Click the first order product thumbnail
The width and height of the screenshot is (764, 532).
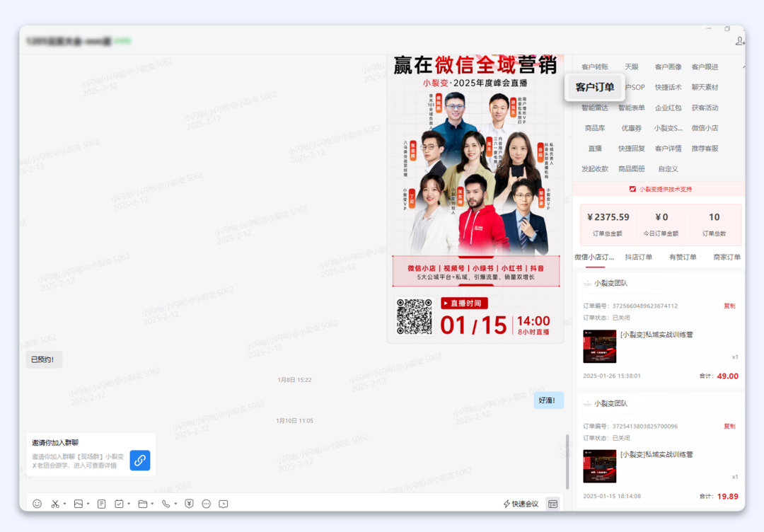coord(599,347)
